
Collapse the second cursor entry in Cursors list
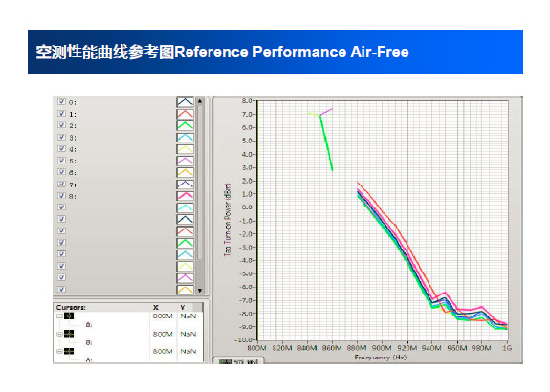pos(59,334)
